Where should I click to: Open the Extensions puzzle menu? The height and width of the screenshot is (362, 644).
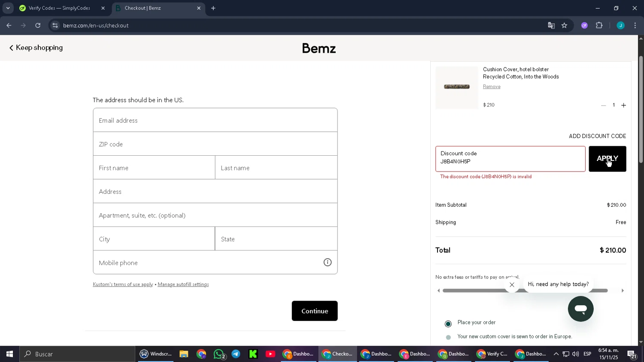(599, 25)
